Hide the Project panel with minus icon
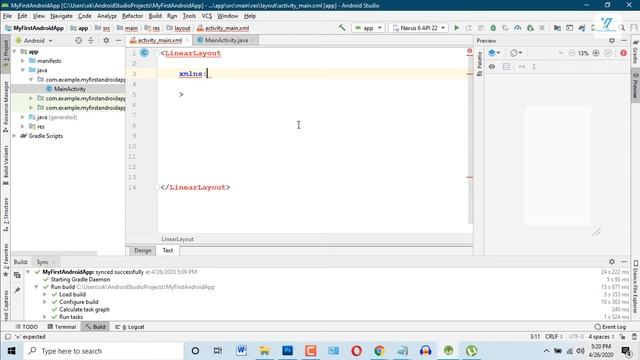The width and height of the screenshot is (640, 360). click(x=118, y=40)
